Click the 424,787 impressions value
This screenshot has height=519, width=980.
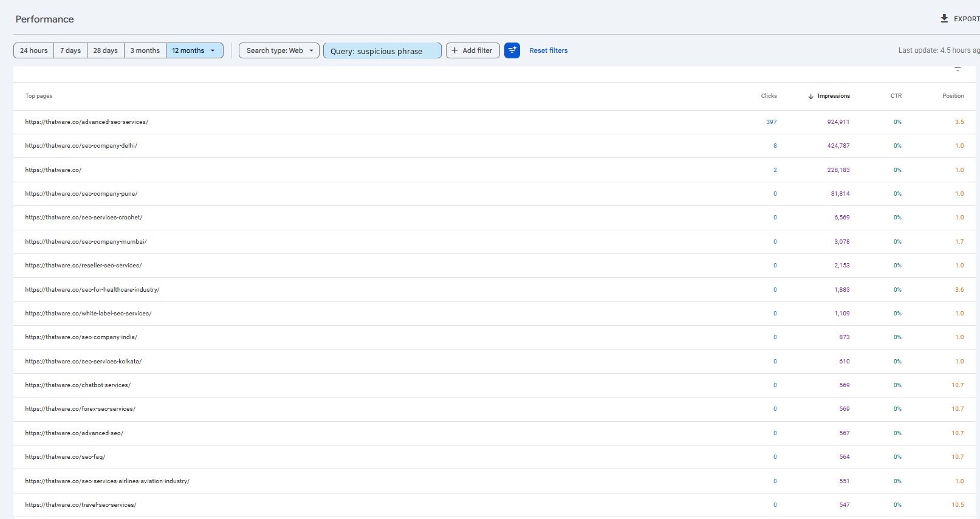pos(838,146)
